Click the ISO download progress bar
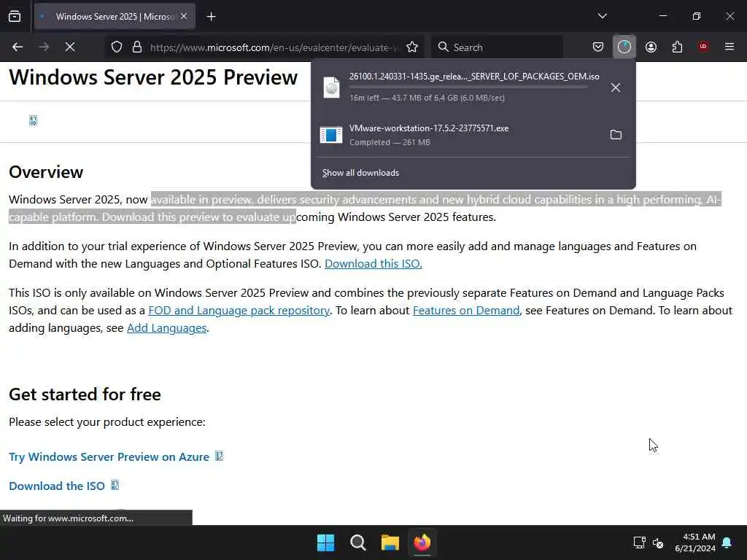747x560 pixels. (x=468, y=87)
